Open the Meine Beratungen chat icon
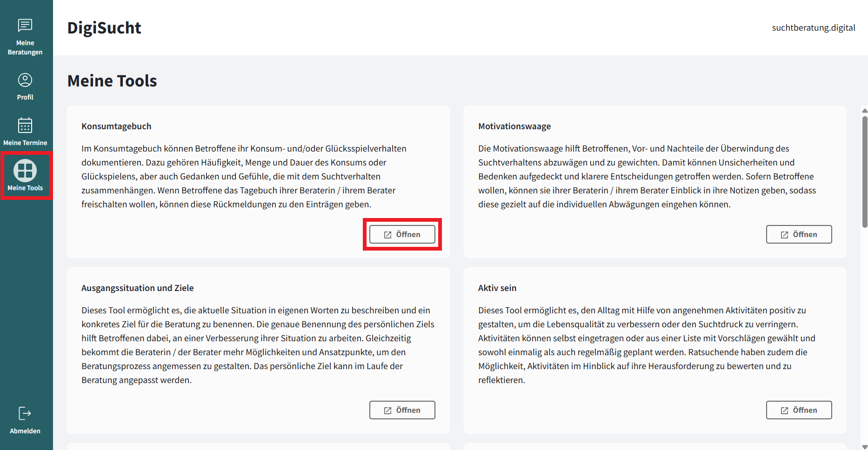868x450 pixels. click(x=25, y=25)
